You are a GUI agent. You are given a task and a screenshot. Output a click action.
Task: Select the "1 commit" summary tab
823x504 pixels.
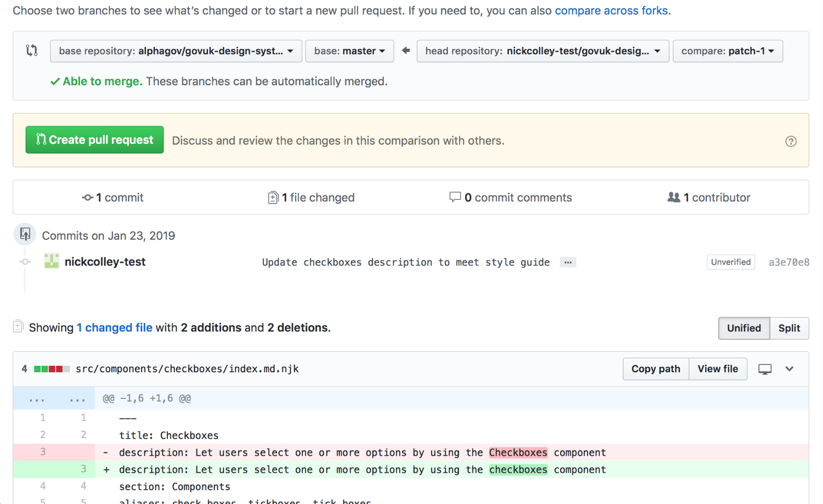[113, 197]
